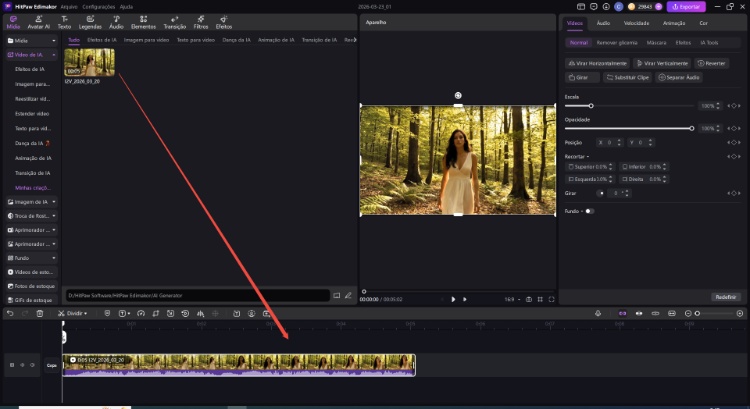Toggle the white clip icon beside link

(639, 313)
